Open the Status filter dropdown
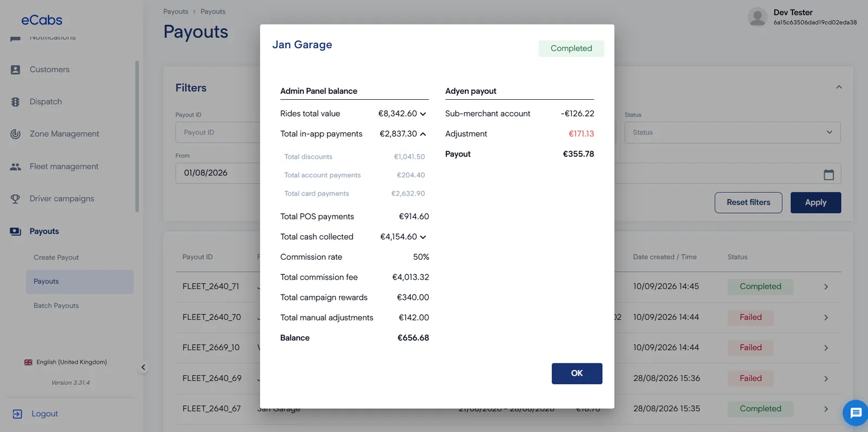868x432 pixels. pos(732,132)
